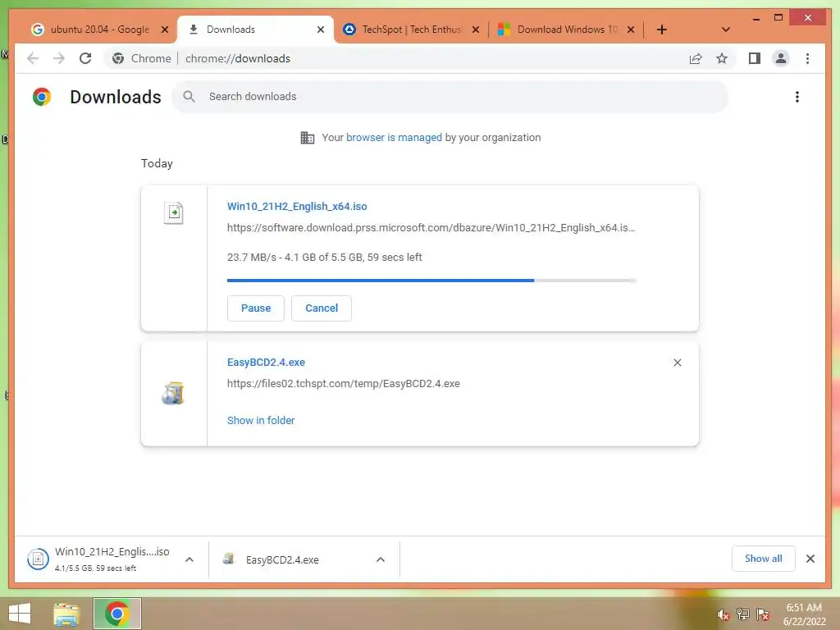Go forward with the browser forward arrow
Viewport: 840px width, 630px height.
59,58
